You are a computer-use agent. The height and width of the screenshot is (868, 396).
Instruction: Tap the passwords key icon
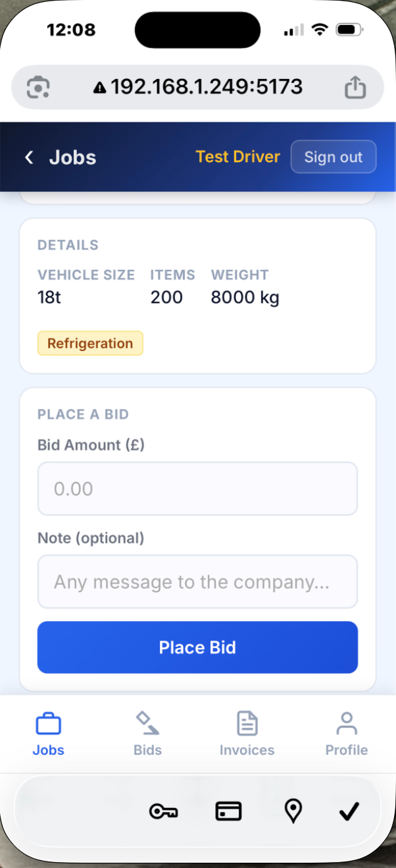pyautogui.click(x=162, y=811)
